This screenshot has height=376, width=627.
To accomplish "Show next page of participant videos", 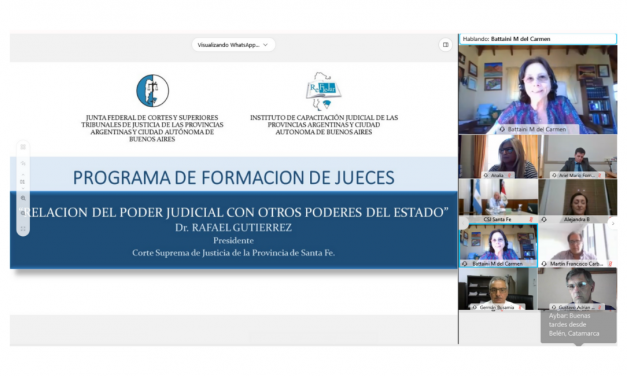I will click(x=613, y=223).
